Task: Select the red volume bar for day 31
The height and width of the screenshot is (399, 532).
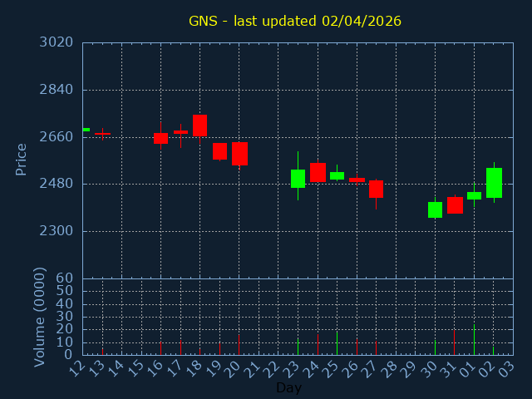Action: click(x=454, y=342)
